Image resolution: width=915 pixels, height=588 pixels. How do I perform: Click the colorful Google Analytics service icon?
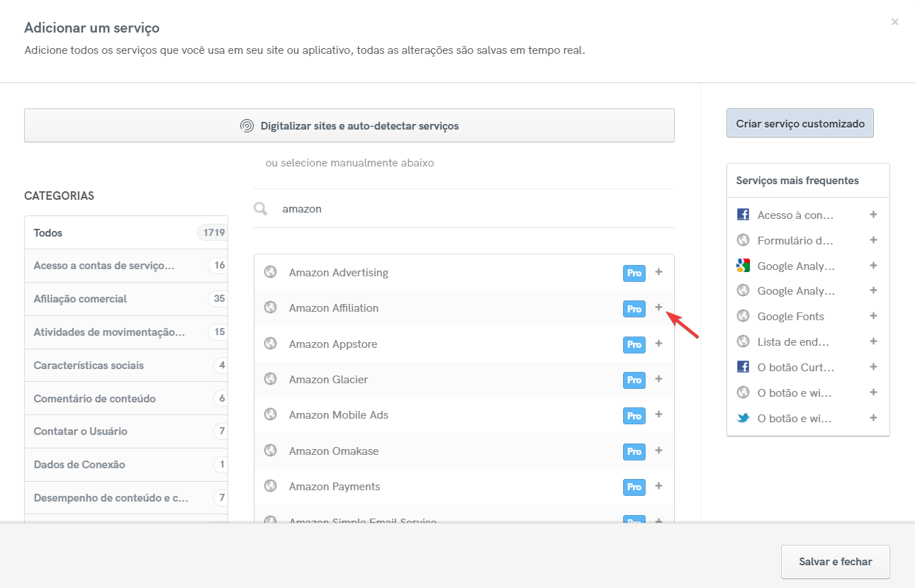coord(743,265)
